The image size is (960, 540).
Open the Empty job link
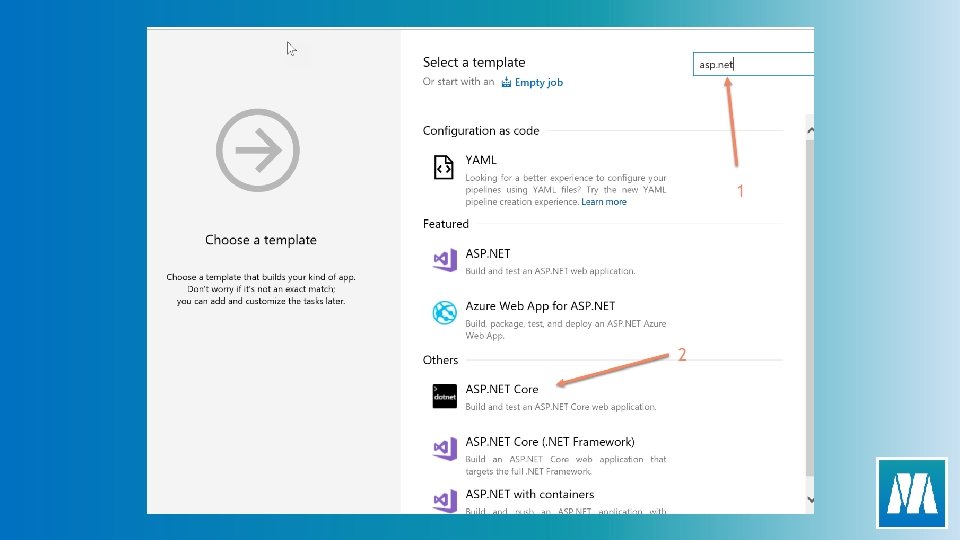tap(539, 82)
